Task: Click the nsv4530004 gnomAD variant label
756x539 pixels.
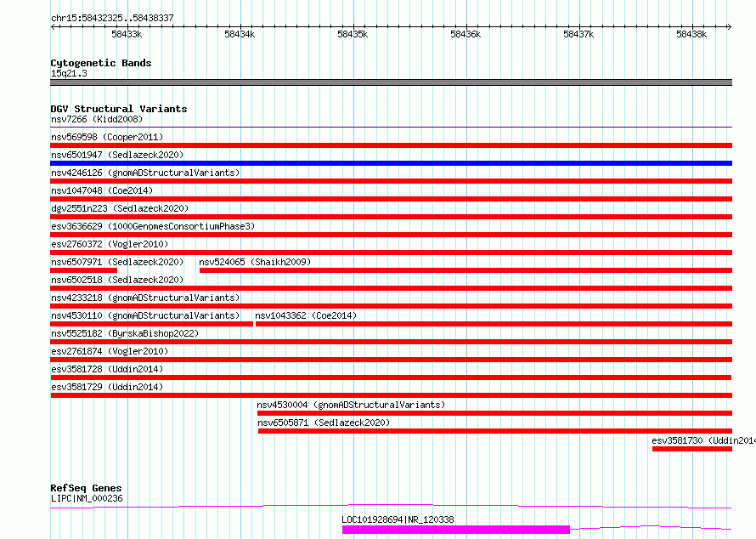Action: point(351,405)
